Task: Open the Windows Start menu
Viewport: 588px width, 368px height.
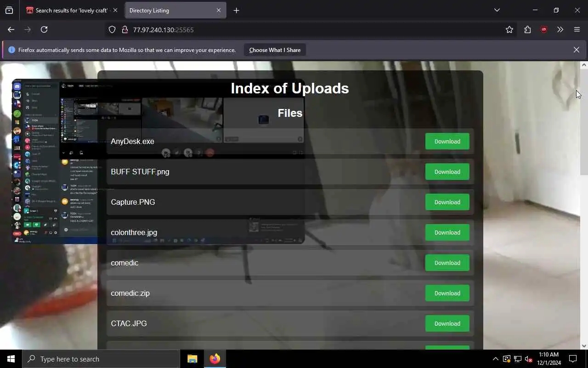Action: (x=11, y=359)
